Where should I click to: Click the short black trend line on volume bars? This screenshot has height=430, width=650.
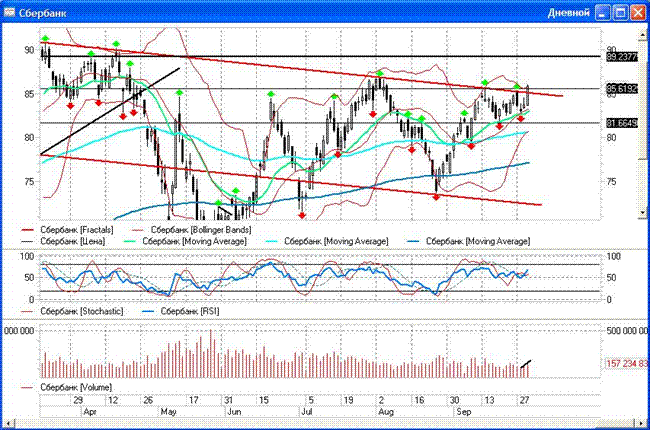(526, 364)
